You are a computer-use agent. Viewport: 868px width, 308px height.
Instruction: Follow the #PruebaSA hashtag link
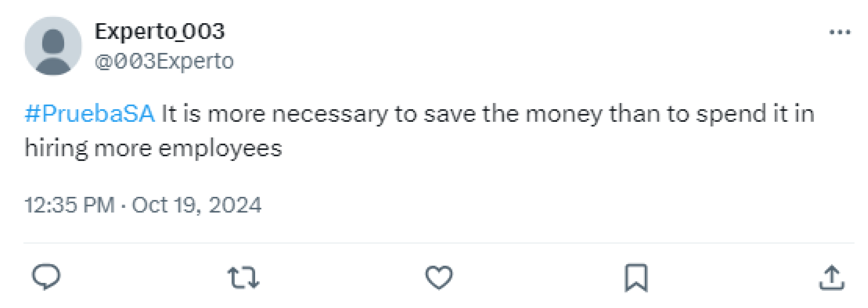coord(89,113)
